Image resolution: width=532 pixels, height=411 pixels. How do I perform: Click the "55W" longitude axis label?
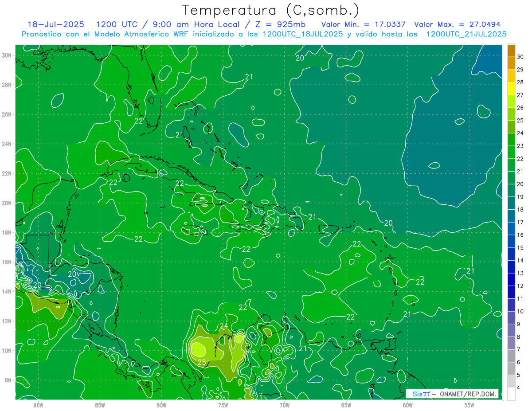click(x=469, y=405)
